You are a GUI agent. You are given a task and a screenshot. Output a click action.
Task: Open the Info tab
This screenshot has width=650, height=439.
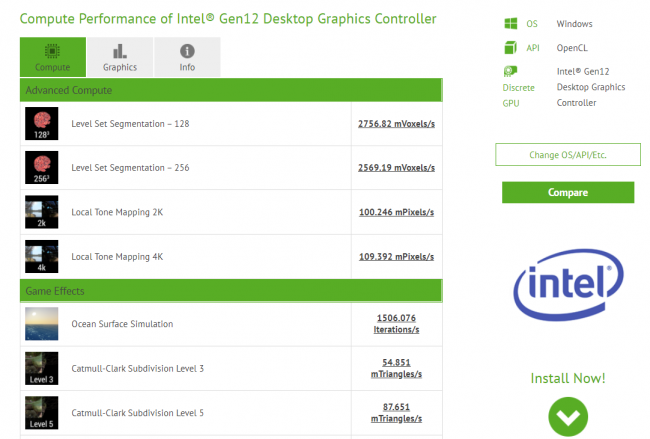tap(187, 57)
